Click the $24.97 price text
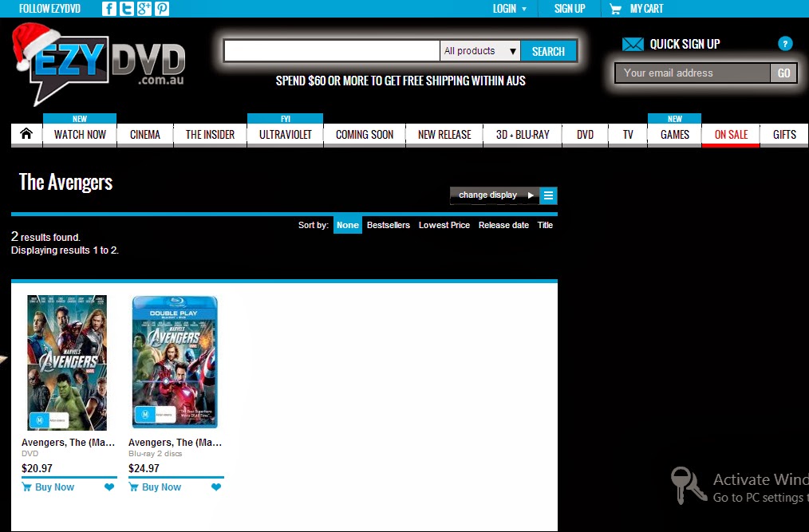Viewport: 809px width, 532px height. pyautogui.click(x=144, y=468)
